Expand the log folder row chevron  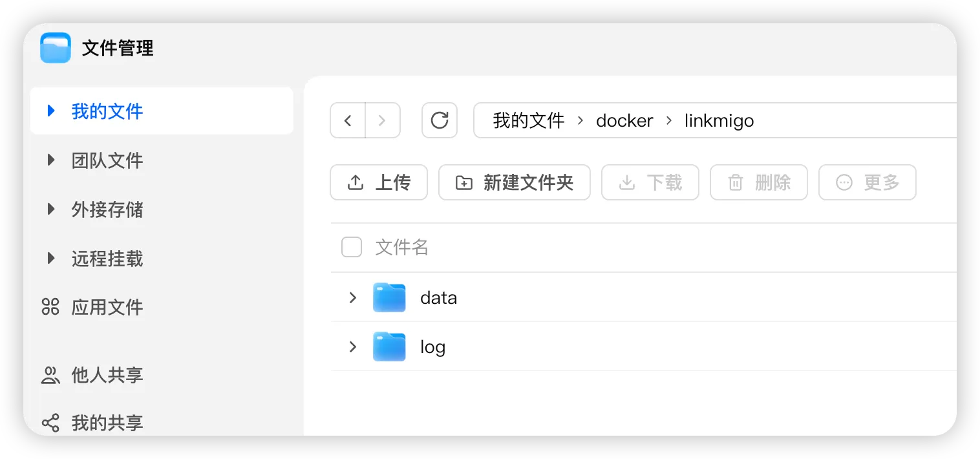pos(352,347)
